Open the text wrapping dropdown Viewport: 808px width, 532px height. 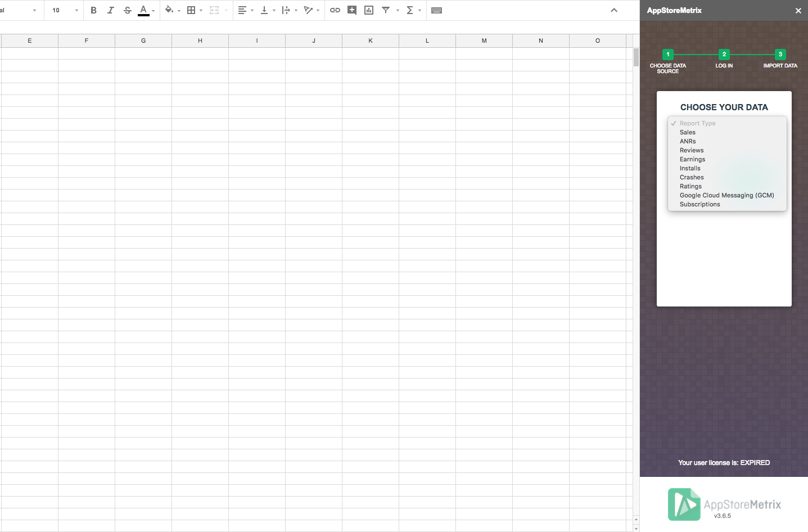point(289,10)
